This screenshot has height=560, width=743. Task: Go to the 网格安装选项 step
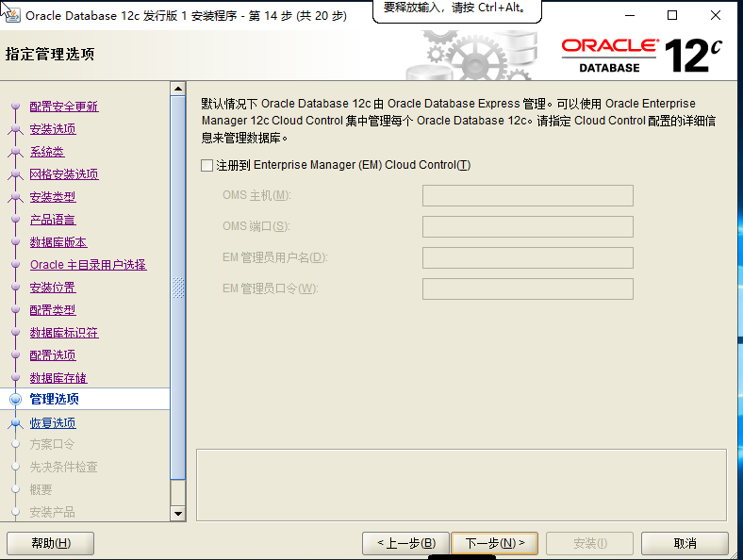64,174
